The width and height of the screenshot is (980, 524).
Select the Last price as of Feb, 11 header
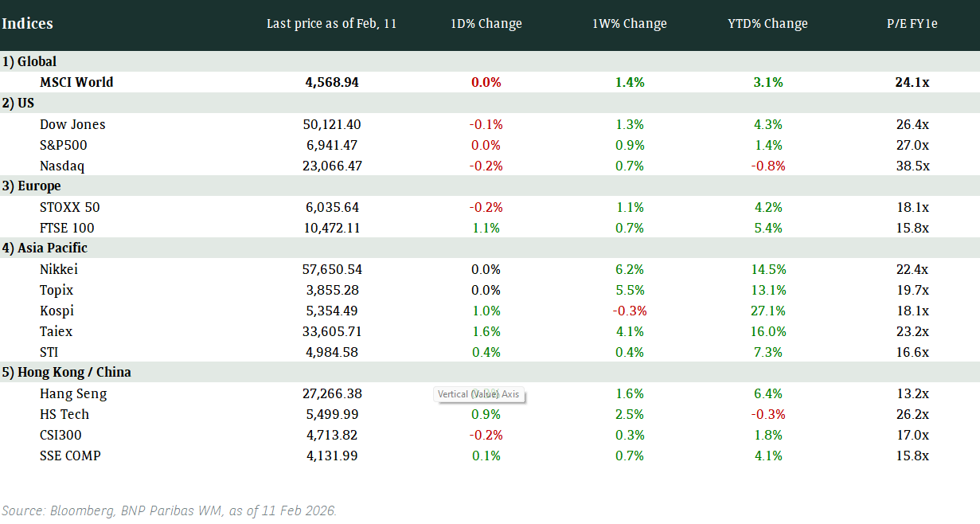point(331,24)
